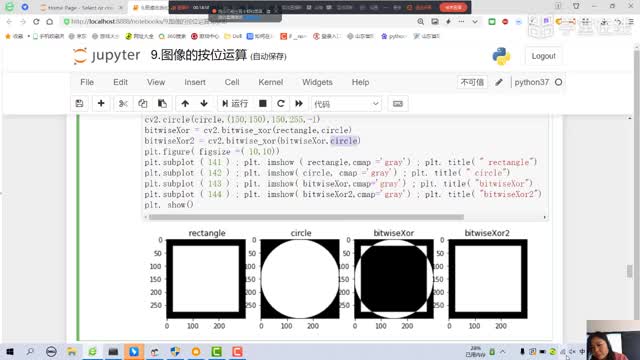Image resolution: width=640 pixels, height=360 pixels.
Task: Open the File menu
Action: coord(87,82)
